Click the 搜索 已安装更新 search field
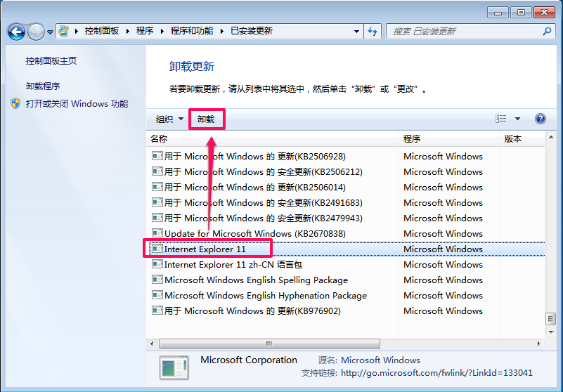The image size is (563, 392). tap(470, 32)
